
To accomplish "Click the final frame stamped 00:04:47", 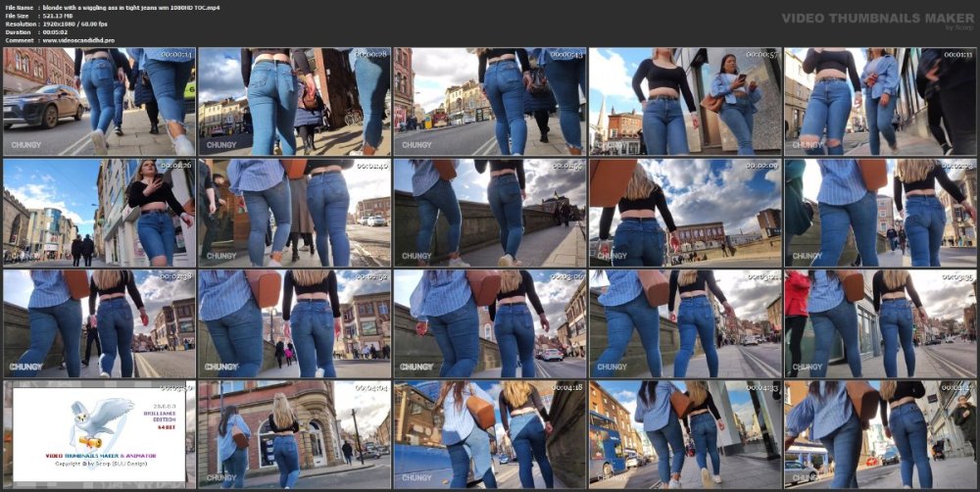I will pyautogui.click(x=881, y=434).
